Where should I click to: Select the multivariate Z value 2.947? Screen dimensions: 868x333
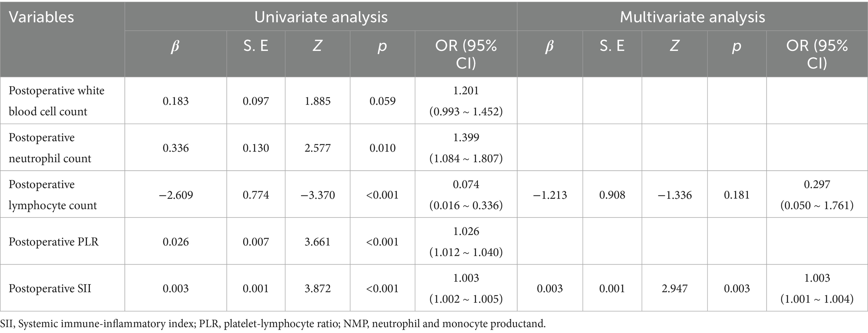[674, 289]
